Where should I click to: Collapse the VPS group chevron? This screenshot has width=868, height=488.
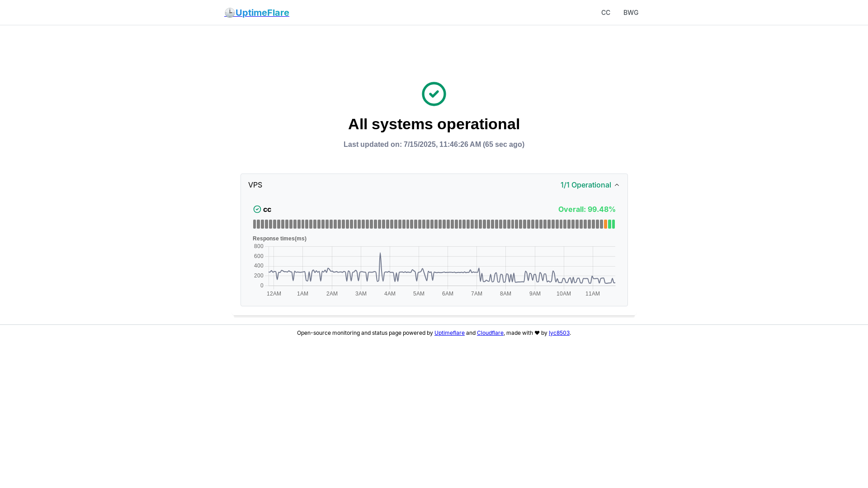pyautogui.click(x=617, y=185)
